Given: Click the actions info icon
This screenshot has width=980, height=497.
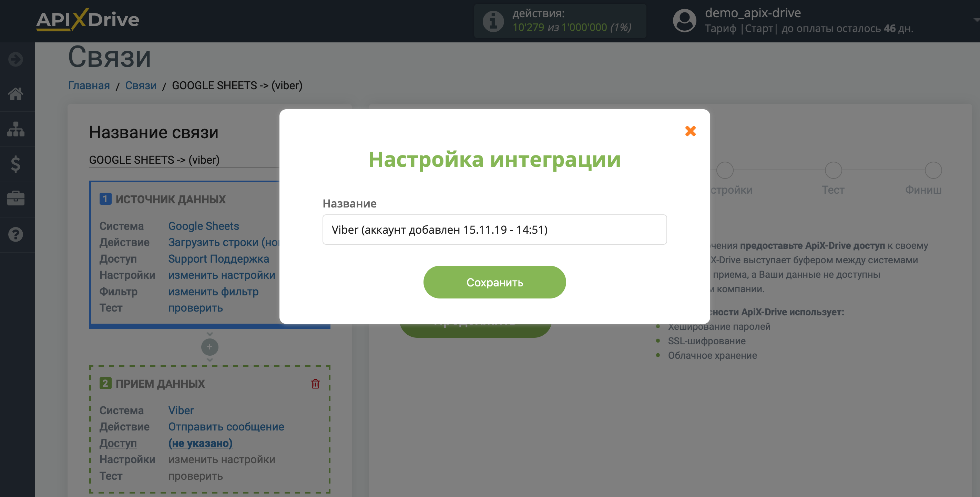Looking at the screenshot, I should pyautogui.click(x=493, y=21).
